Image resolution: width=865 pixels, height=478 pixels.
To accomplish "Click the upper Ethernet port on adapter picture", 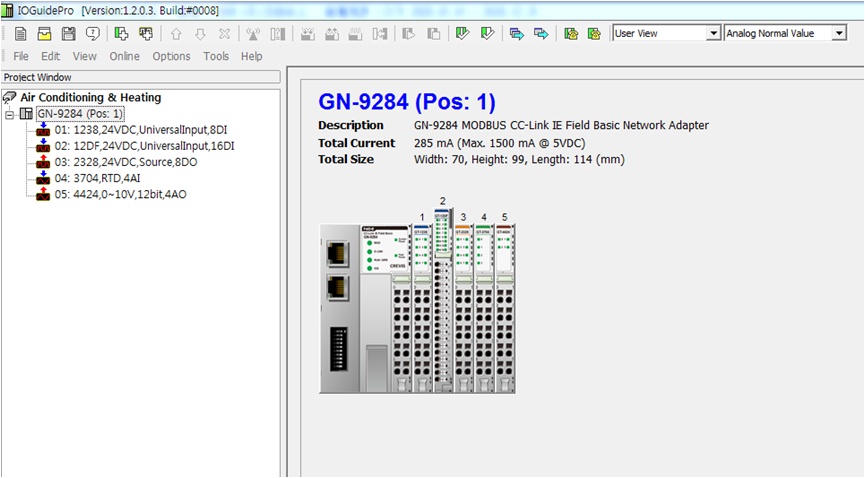I will coord(337,253).
